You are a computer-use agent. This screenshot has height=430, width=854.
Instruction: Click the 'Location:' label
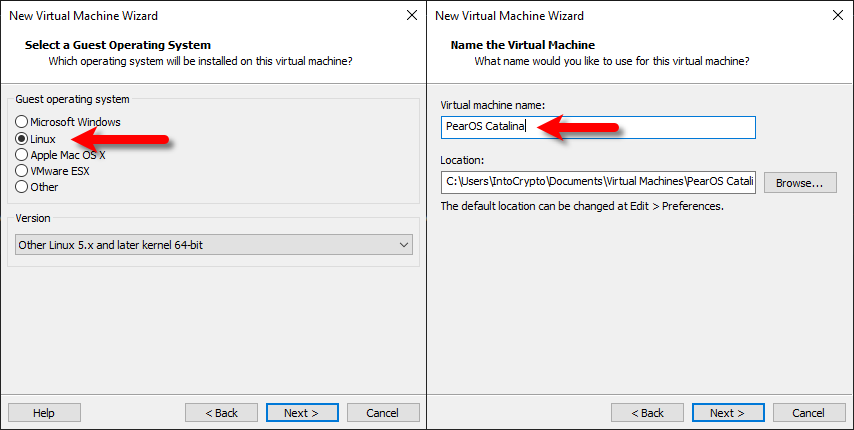[x=462, y=160]
